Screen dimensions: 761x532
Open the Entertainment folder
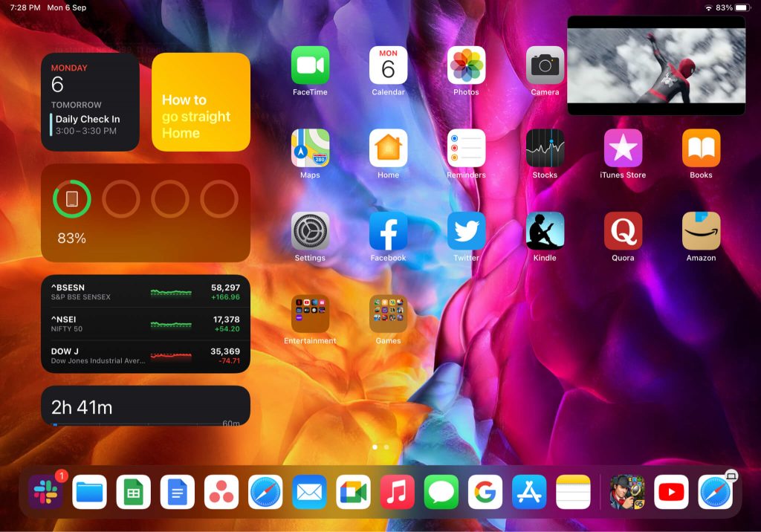tap(310, 314)
